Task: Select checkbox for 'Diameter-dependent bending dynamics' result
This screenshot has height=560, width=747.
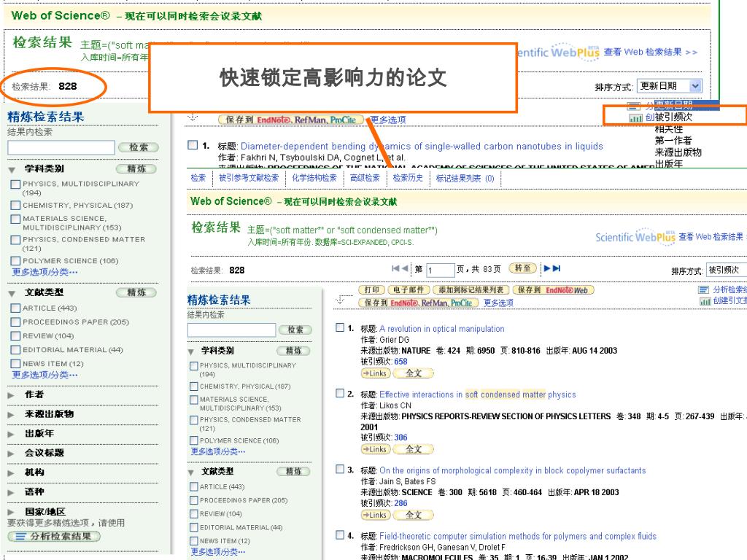Action: pos(193,145)
